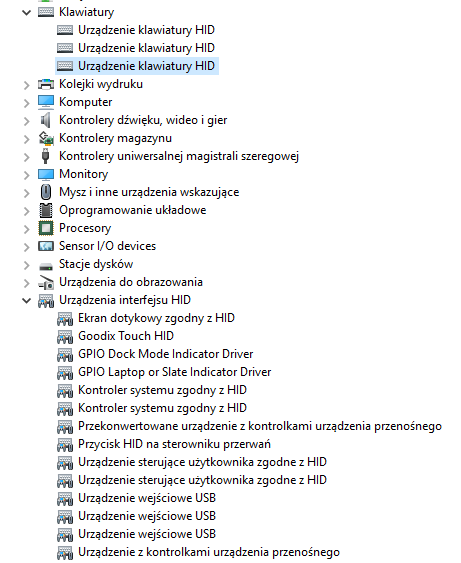The width and height of the screenshot is (461, 563).
Task: Click the Sensor I/O devices icon
Action: click(x=46, y=246)
